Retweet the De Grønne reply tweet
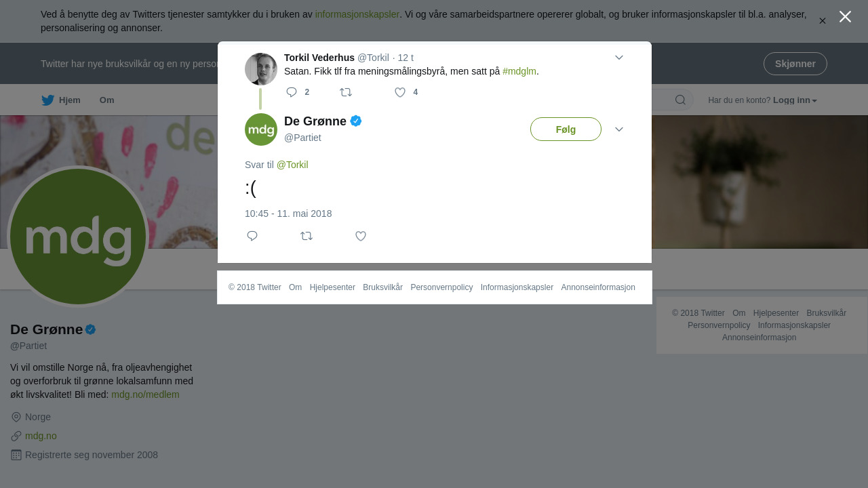868x488 pixels. click(307, 236)
